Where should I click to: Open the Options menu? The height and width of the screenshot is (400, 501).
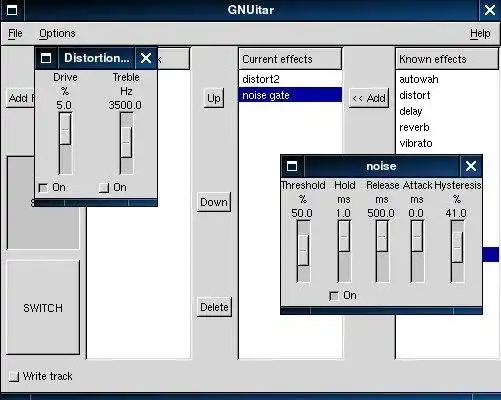[57, 33]
